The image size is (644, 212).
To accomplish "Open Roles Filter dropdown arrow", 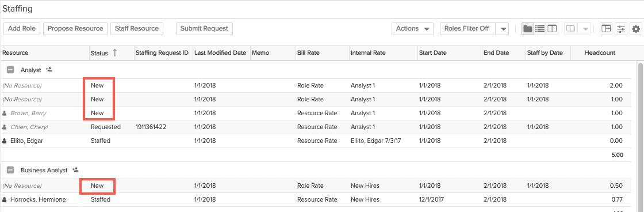I will click(503, 29).
